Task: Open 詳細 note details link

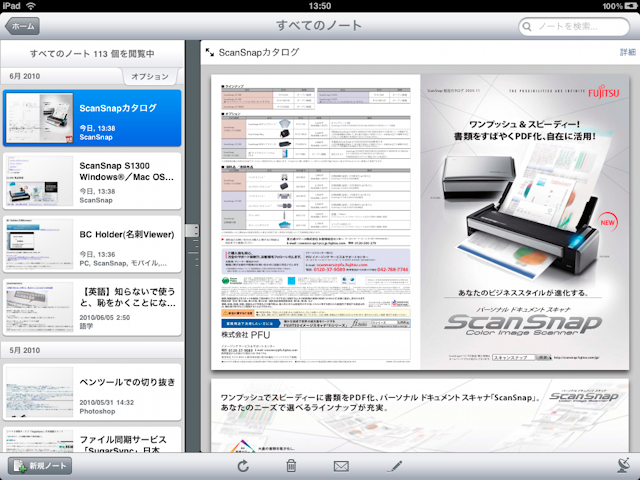Action: (628, 52)
